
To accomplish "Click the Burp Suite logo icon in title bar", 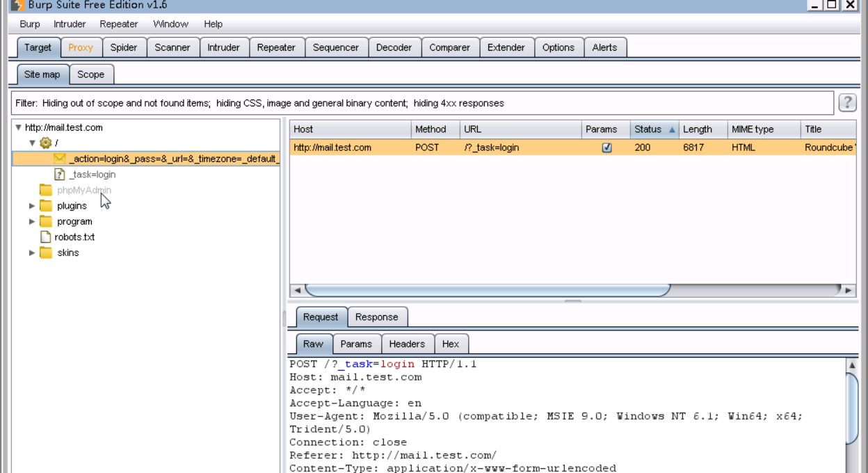I will tap(17, 5).
